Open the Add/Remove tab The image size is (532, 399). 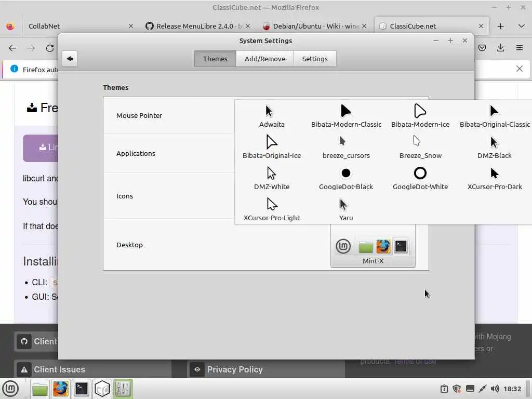[264, 59]
